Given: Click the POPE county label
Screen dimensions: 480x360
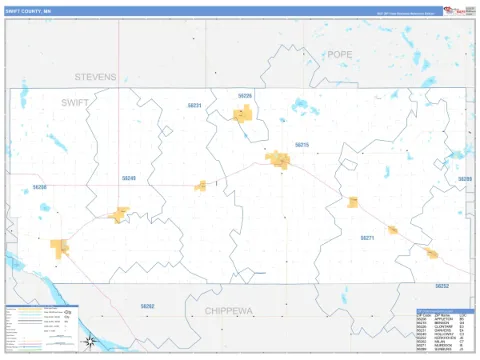Looking at the screenshot, I should pos(340,55).
